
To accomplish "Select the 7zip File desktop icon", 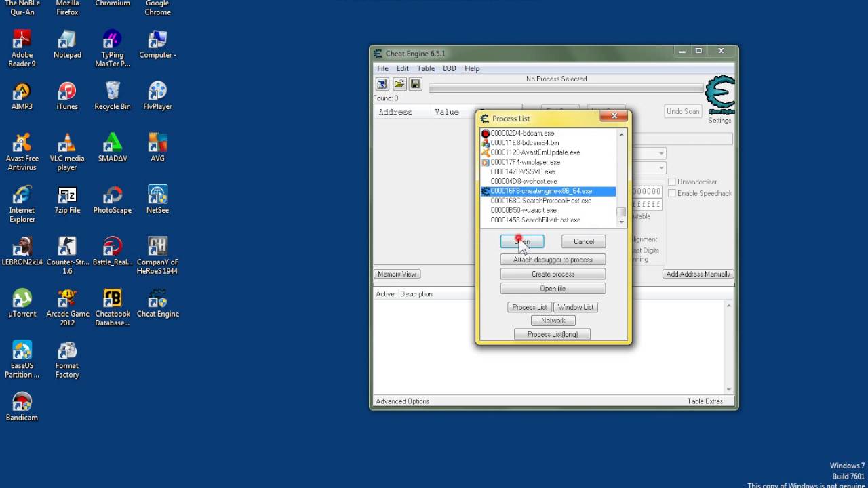I will tap(67, 199).
